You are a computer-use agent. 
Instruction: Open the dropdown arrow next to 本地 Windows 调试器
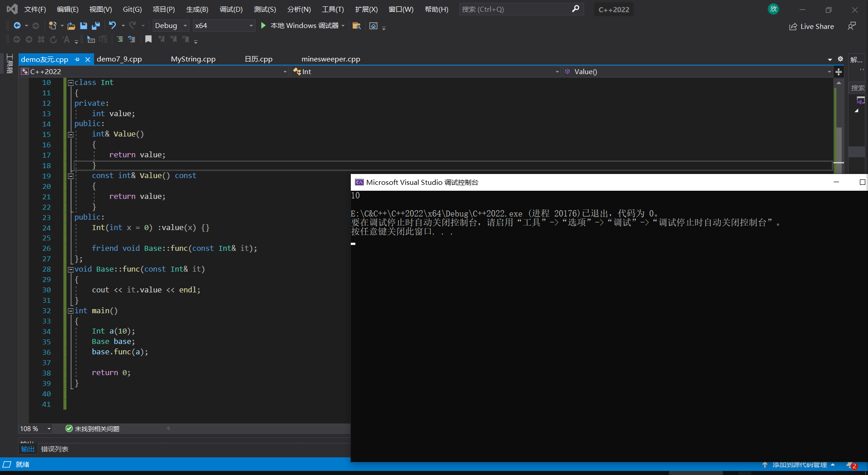click(x=343, y=26)
